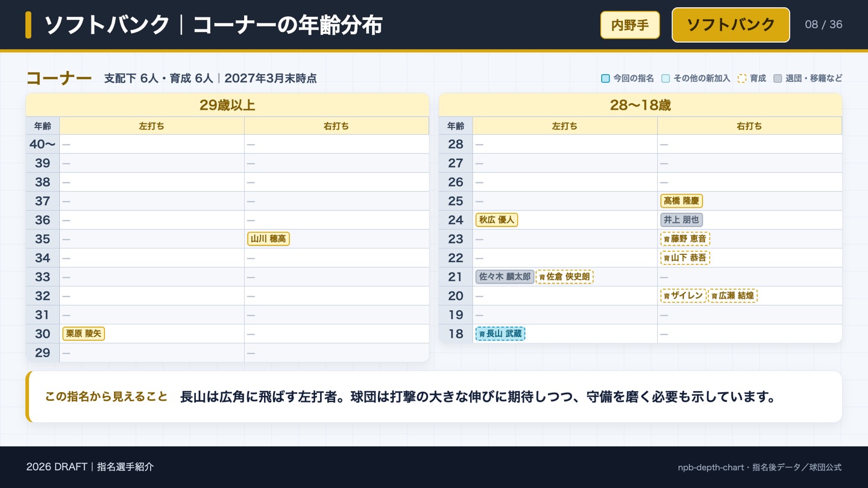Click the age 35 row label
This screenshot has width=868, height=488.
(x=43, y=239)
